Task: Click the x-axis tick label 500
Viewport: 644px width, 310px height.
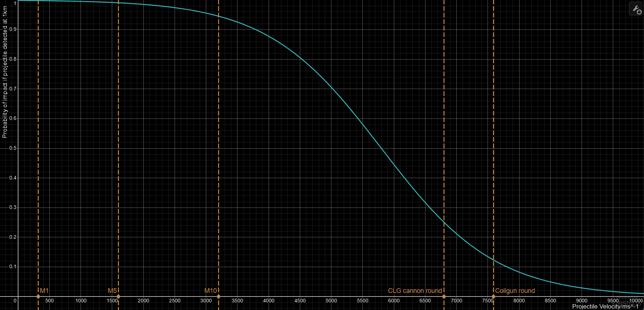Action: (x=49, y=301)
